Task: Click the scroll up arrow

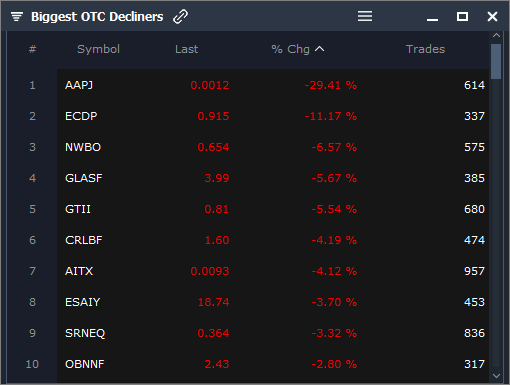Action: tap(496, 35)
